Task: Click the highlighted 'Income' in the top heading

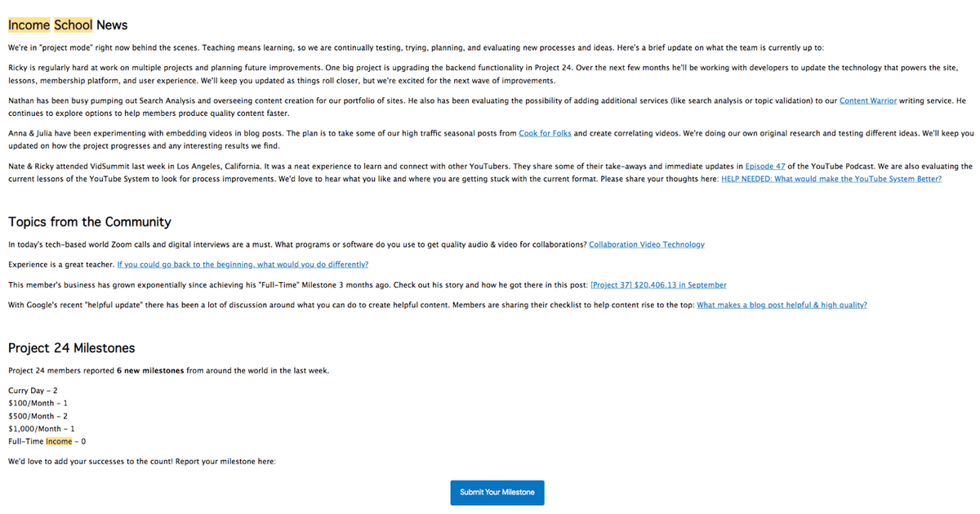Action: pyautogui.click(x=29, y=25)
